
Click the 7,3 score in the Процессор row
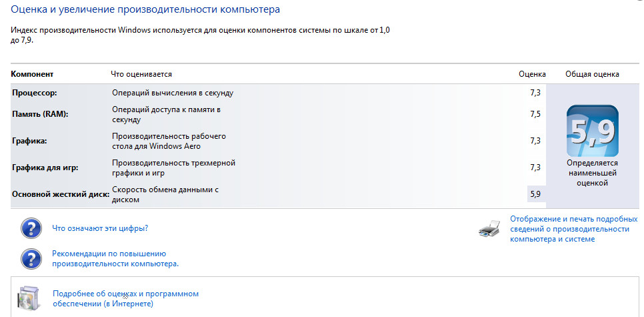535,93
